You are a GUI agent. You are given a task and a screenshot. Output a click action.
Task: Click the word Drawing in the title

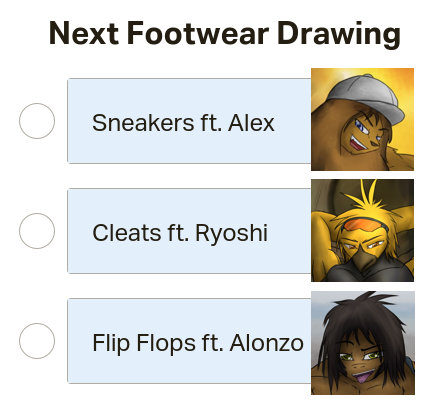(339, 34)
